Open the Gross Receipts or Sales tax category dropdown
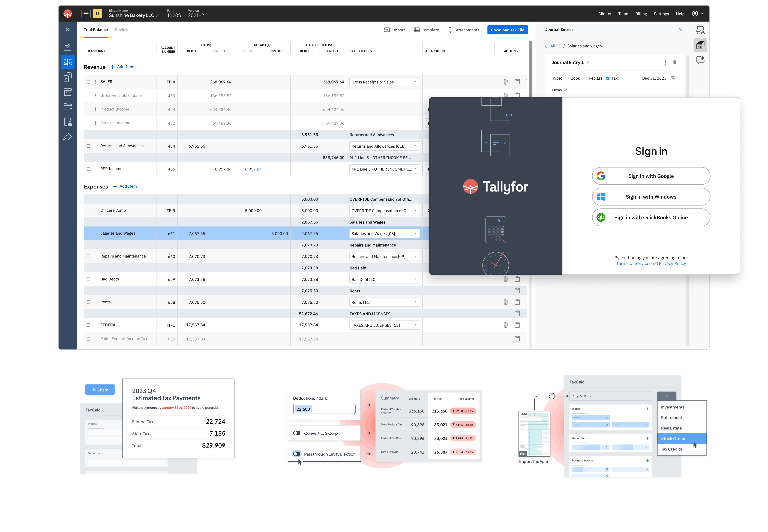The width and height of the screenshot is (768, 532). tap(384, 82)
